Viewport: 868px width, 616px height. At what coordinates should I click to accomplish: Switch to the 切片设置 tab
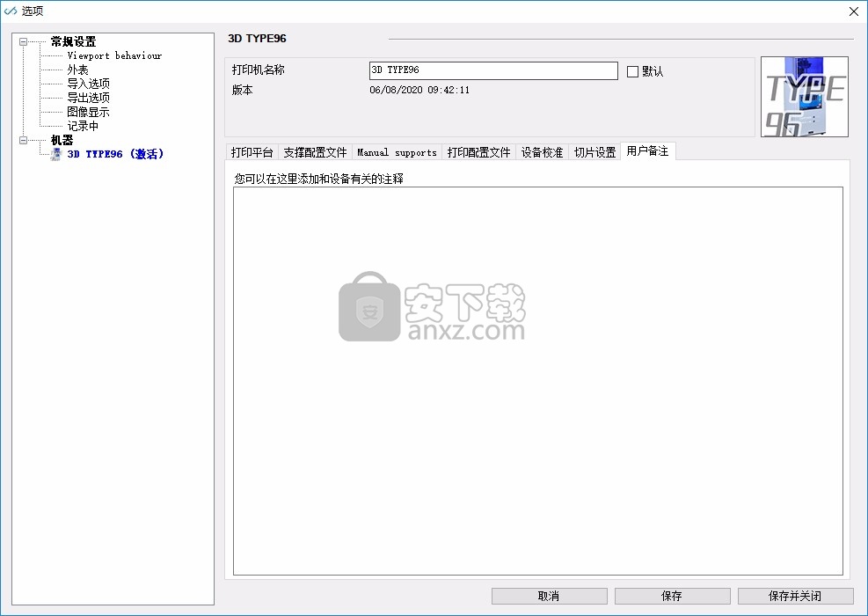pyautogui.click(x=595, y=152)
